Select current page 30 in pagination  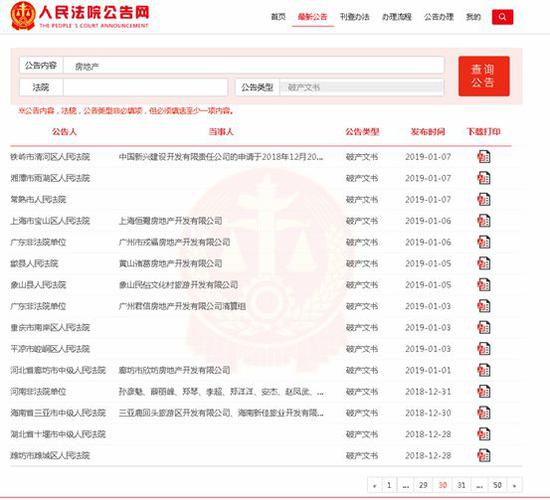tap(442, 485)
